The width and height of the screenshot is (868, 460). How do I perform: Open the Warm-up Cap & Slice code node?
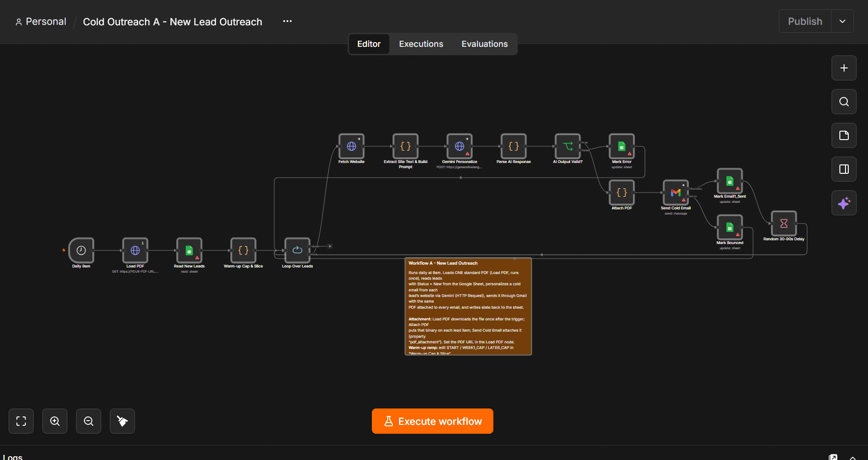tap(243, 250)
